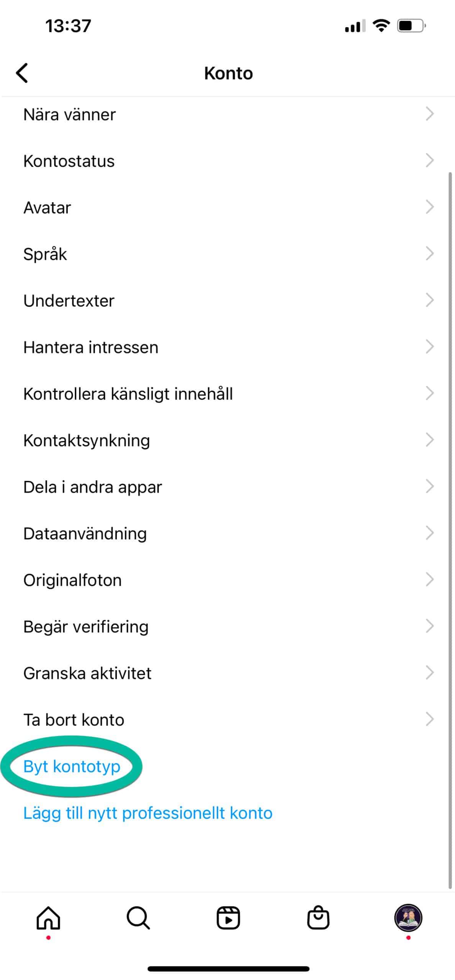Open Undertexter settings

(68, 300)
